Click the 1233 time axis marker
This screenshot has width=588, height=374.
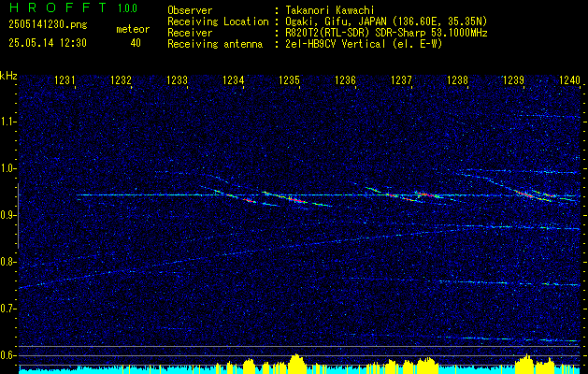pos(177,79)
